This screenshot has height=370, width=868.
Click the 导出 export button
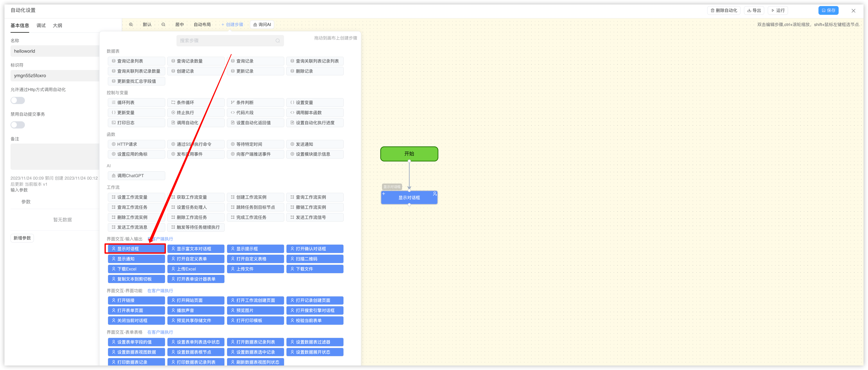(x=754, y=11)
